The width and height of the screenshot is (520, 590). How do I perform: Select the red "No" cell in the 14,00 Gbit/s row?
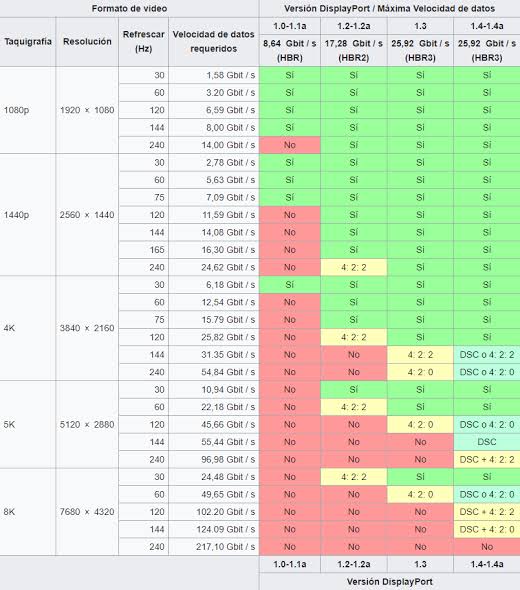(x=290, y=145)
